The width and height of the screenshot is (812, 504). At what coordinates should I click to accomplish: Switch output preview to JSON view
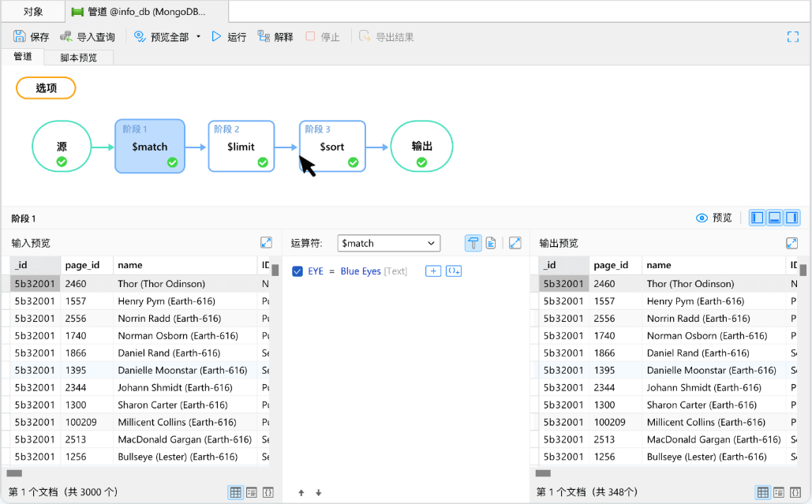pos(795,493)
